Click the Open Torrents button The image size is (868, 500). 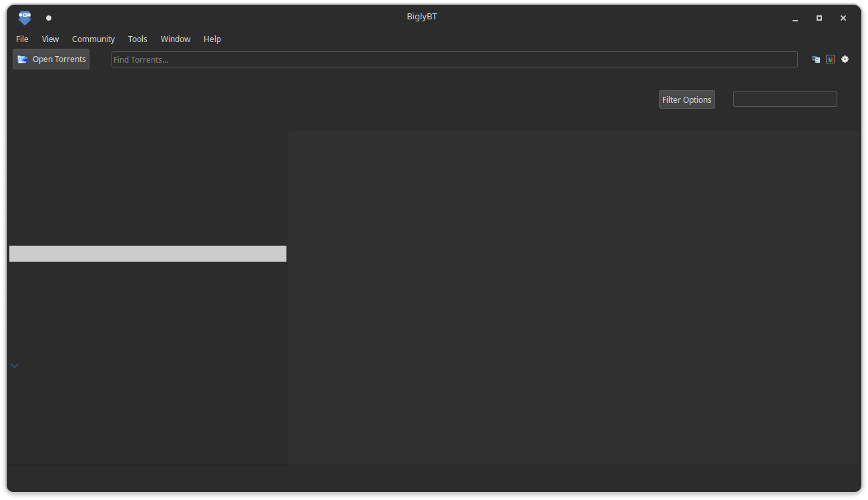click(x=51, y=59)
